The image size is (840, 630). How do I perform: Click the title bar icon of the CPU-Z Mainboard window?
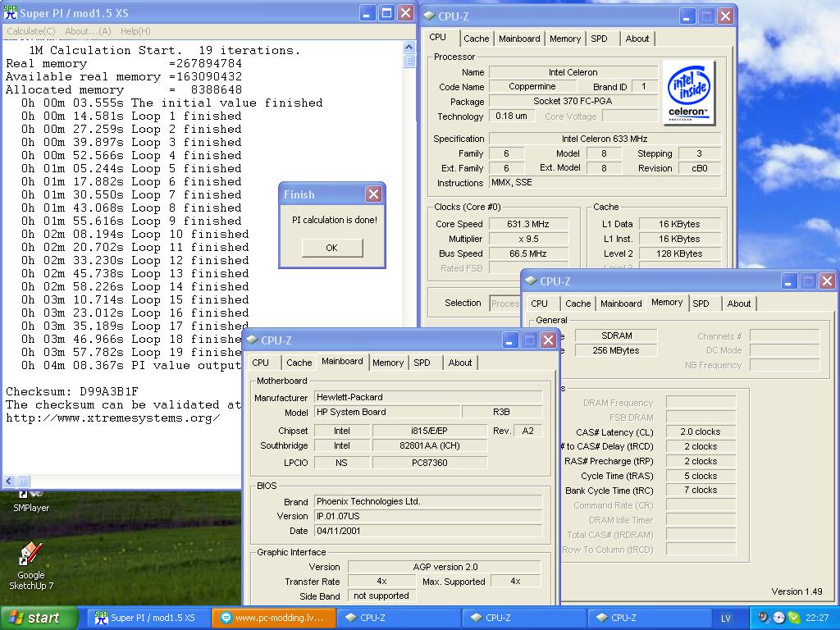[x=252, y=340]
